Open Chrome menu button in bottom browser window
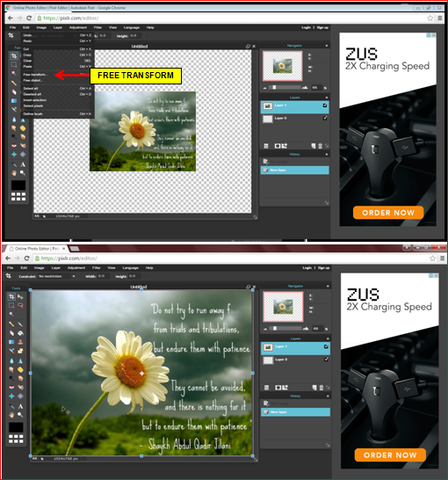Image resolution: width=448 pixels, height=480 pixels. [x=442, y=258]
